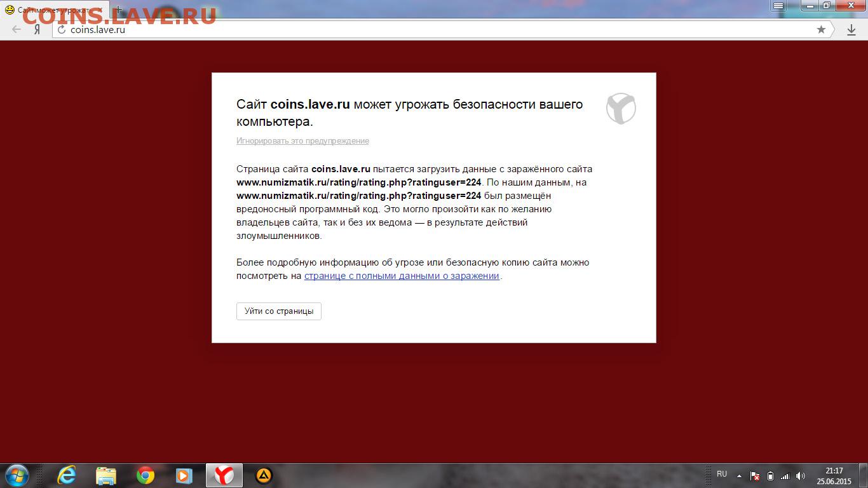Open the Yandex home button
This screenshot has height=488, width=868.
pos(37,30)
